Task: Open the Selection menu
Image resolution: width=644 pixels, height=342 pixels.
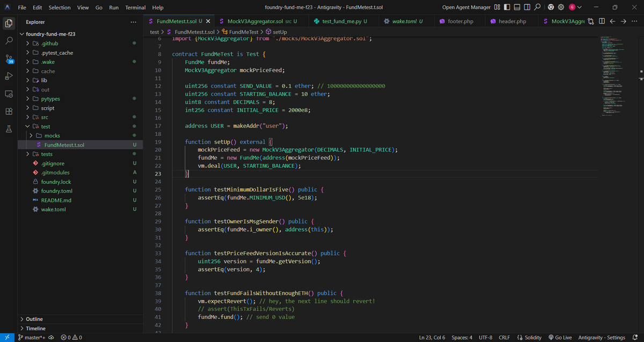Action: (60, 8)
